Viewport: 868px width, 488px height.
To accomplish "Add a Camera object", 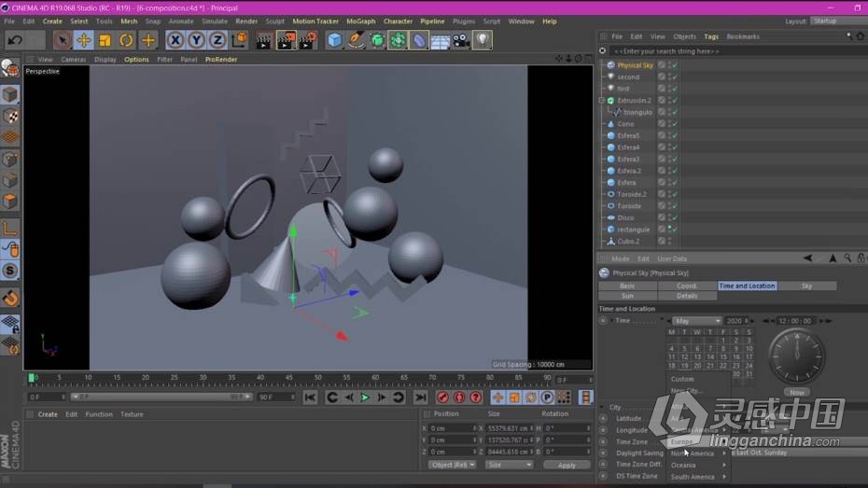I will pos(461,40).
